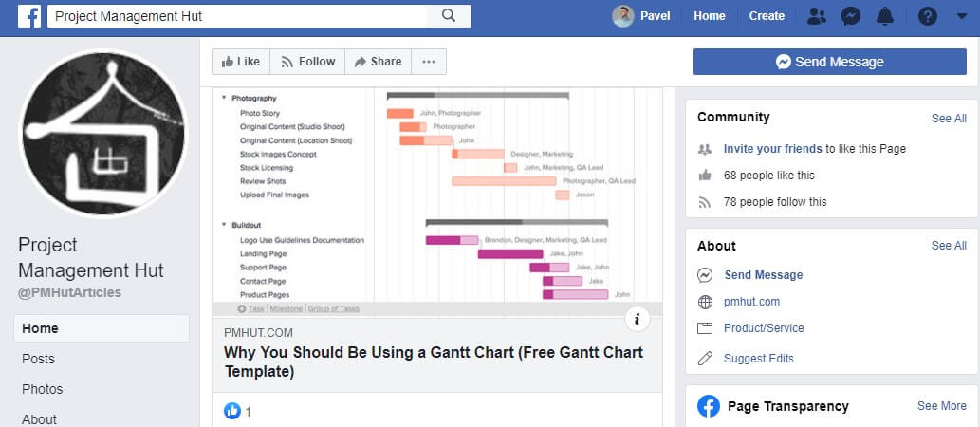Open the Quick Help question mark icon
980x427 pixels.
click(x=928, y=16)
